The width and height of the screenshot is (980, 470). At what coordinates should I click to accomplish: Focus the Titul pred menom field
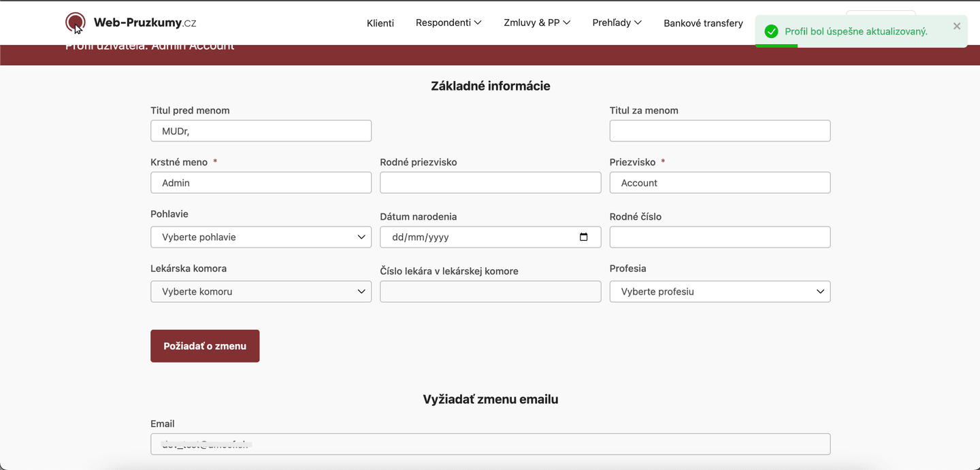tap(261, 131)
